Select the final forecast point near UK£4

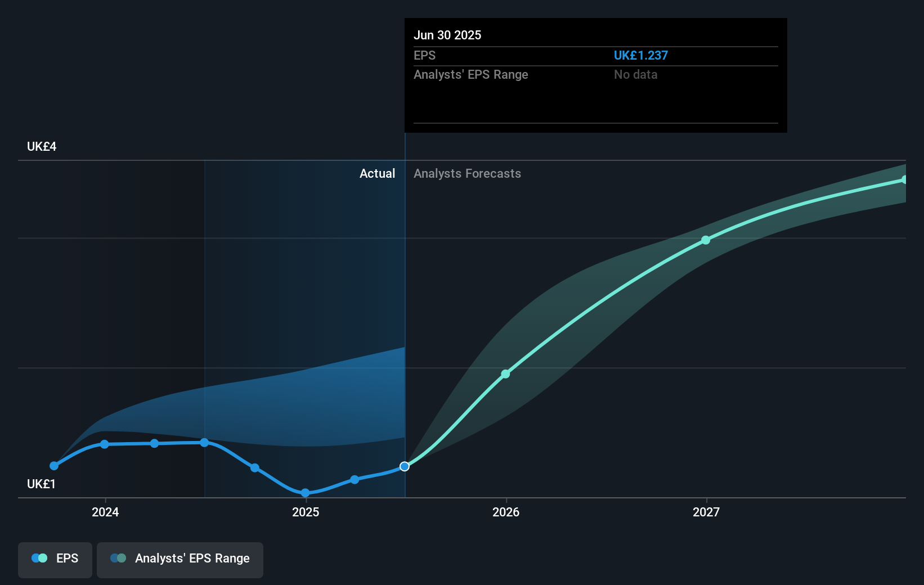click(x=904, y=180)
